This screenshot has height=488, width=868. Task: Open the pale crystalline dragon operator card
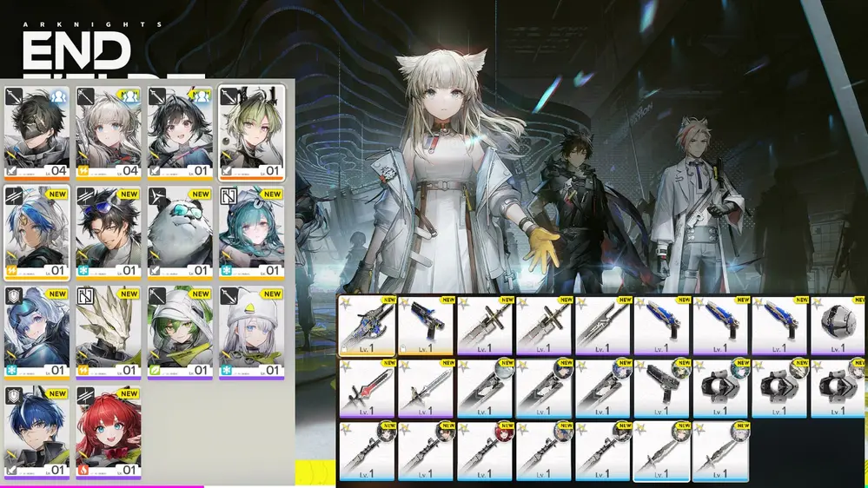(109, 332)
